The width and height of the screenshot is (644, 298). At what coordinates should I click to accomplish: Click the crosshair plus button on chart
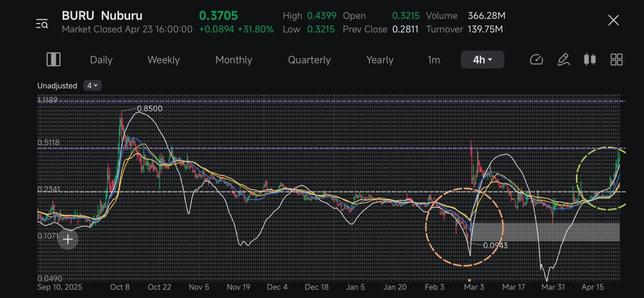(x=68, y=239)
